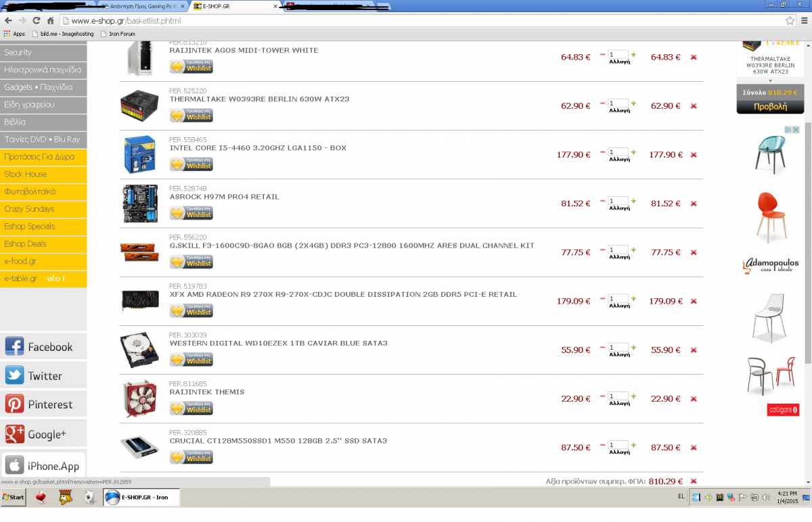812x522 pixels.
Task: Delete the G.Skill 8GB RAM kit row
Action: [694, 252]
